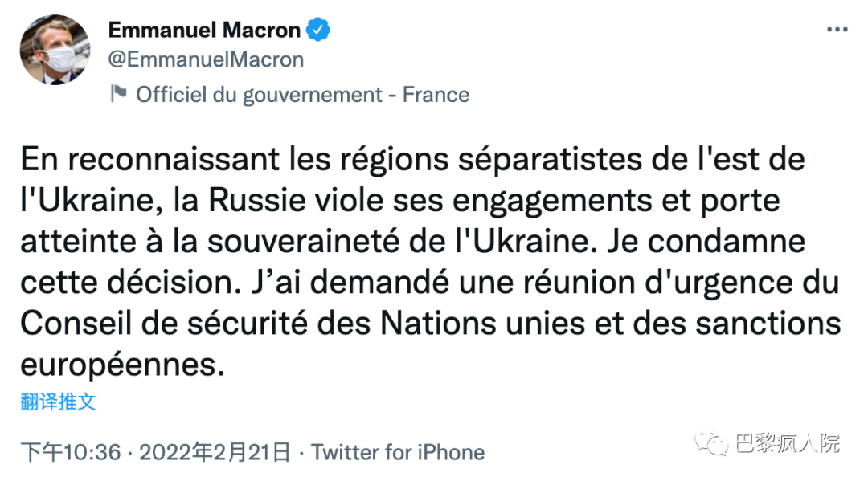Image resolution: width=868 pixels, height=481 pixels.
Task: Click the government official flag icon
Action: coord(118,93)
